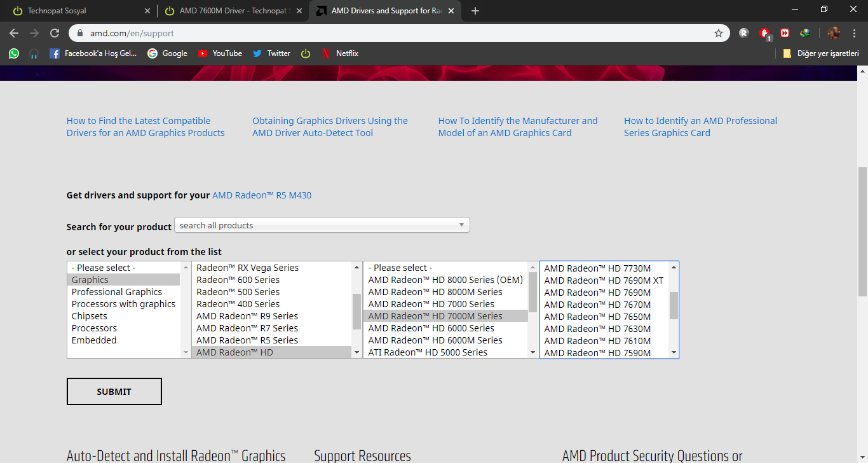Viewport: 868px width, 463px height.
Task: Open the Twitter bookmark
Action: click(271, 53)
